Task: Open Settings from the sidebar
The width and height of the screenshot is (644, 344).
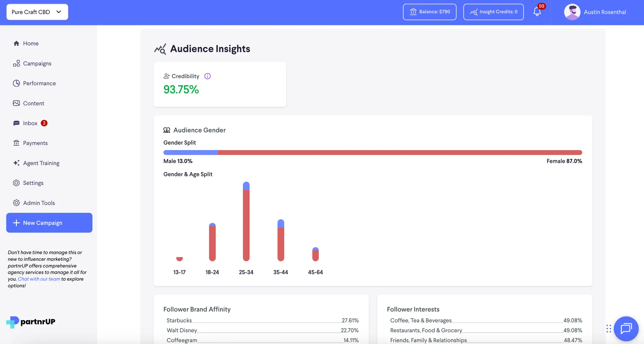Action: (x=33, y=183)
